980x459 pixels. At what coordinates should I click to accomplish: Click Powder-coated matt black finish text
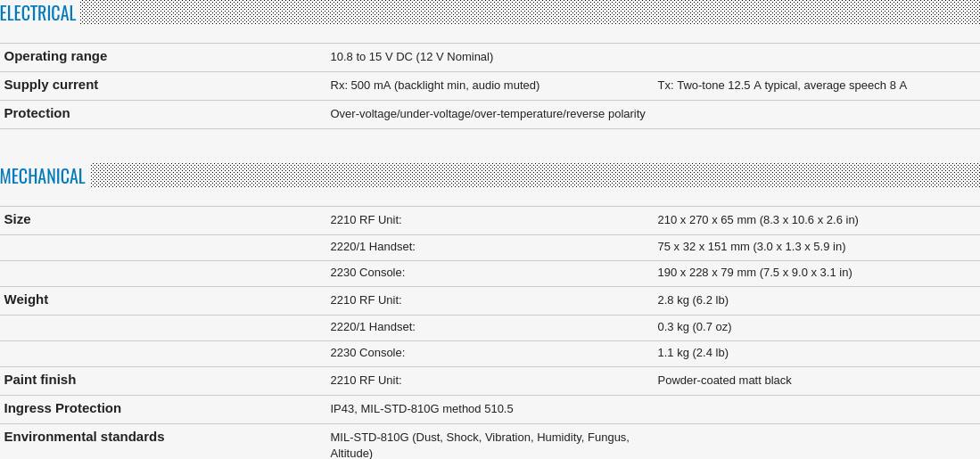pos(724,381)
